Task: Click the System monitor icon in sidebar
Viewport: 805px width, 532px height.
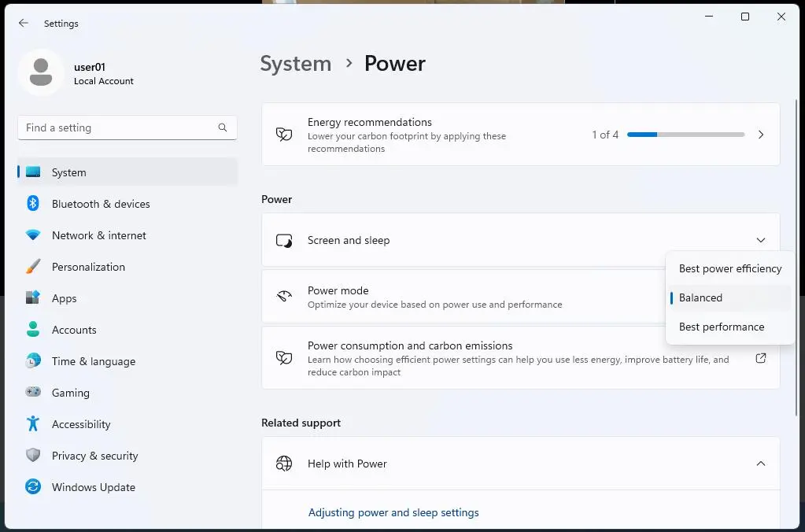Action: (33, 172)
